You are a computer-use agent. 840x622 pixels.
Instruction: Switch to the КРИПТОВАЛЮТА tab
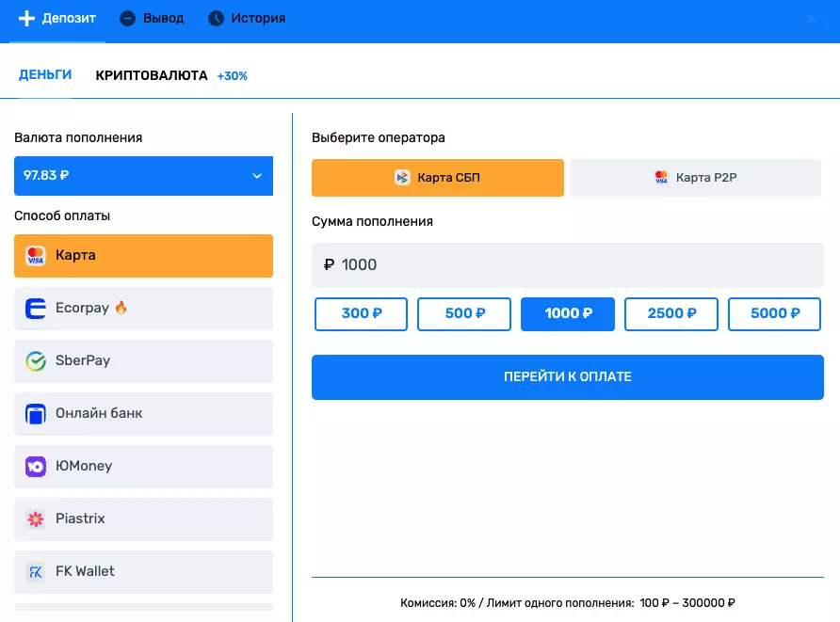[151, 75]
